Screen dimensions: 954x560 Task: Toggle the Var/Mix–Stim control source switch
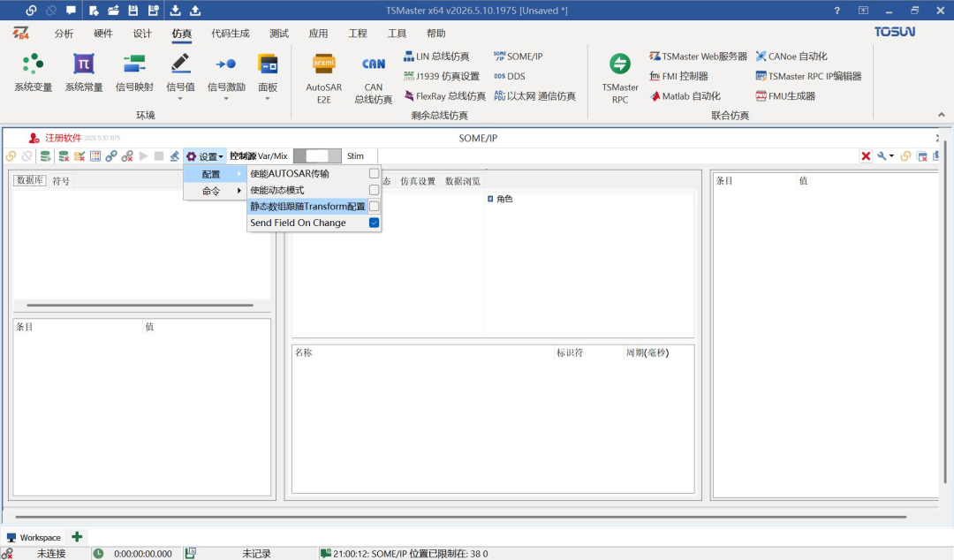[318, 155]
